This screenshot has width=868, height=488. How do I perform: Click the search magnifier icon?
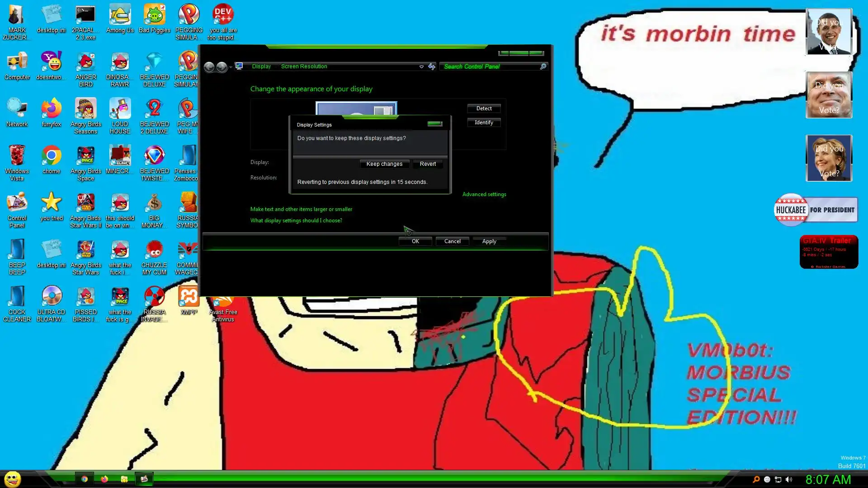coord(543,66)
